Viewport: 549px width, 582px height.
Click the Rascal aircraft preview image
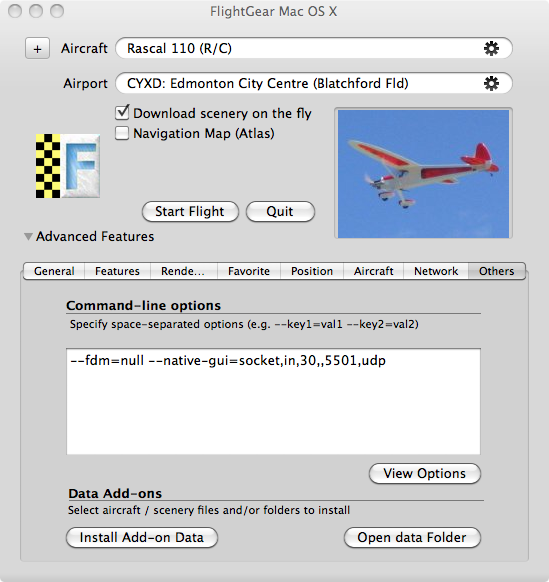[423, 173]
